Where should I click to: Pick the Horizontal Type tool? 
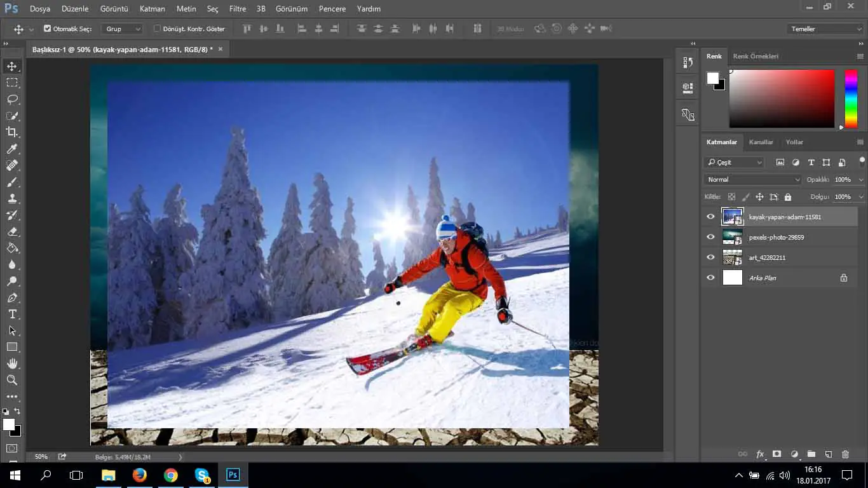tap(12, 314)
